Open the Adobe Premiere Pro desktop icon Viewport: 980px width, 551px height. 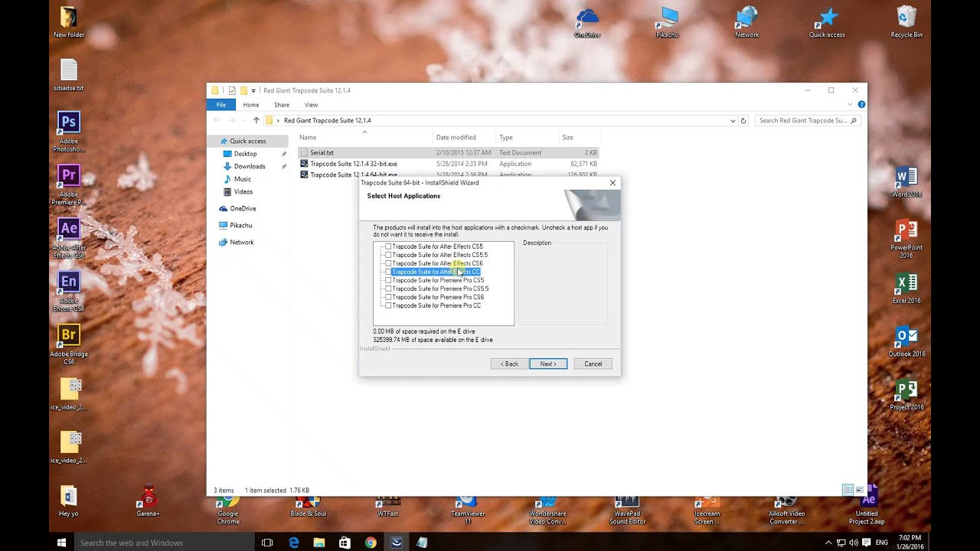coord(69,184)
